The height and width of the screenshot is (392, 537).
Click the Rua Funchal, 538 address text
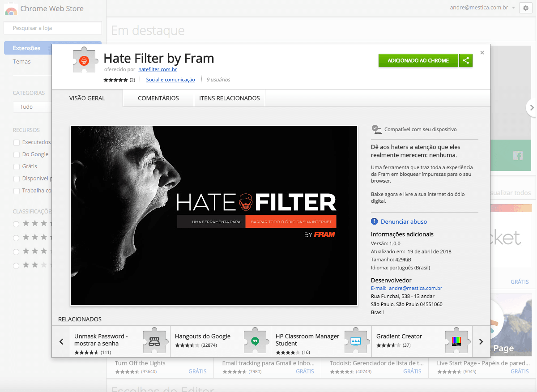pyautogui.click(x=403, y=296)
